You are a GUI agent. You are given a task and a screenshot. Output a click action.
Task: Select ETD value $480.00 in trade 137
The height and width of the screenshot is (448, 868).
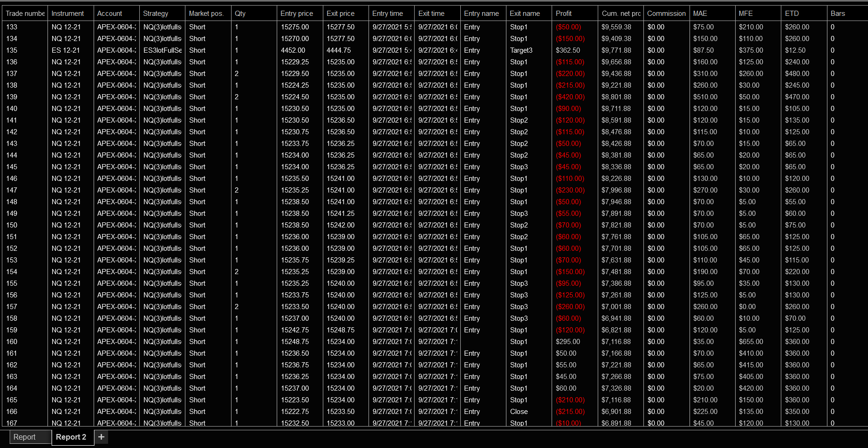click(797, 74)
